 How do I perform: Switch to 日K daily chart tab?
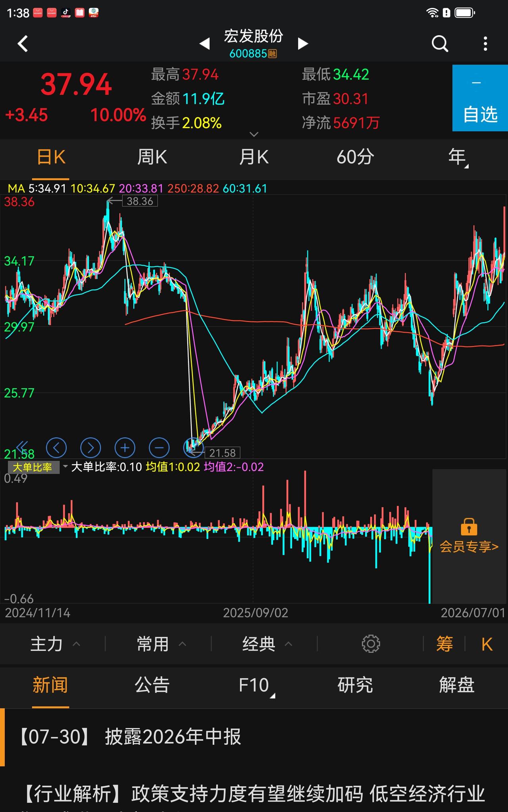(x=51, y=157)
